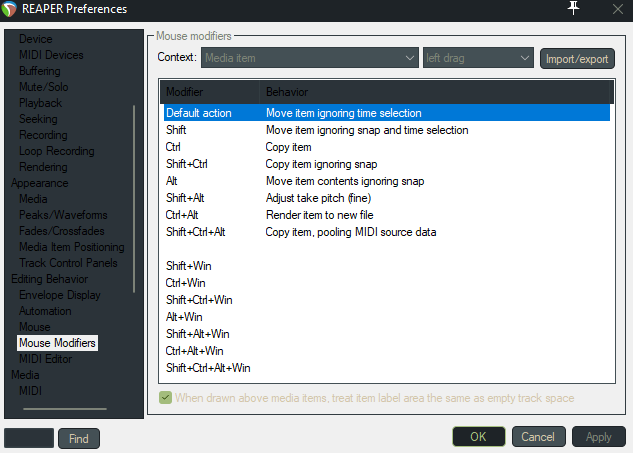Select the Shift+Alt+Win modifier row

point(387,333)
